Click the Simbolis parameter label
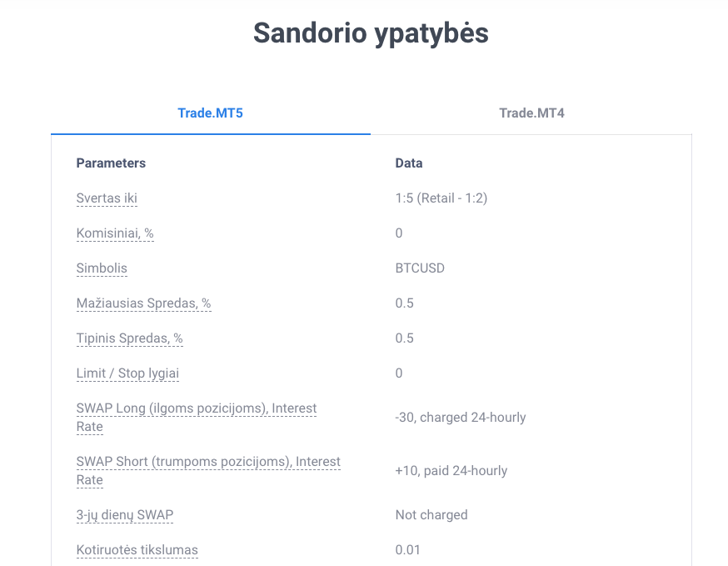Image resolution: width=728 pixels, height=566 pixels. [102, 268]
